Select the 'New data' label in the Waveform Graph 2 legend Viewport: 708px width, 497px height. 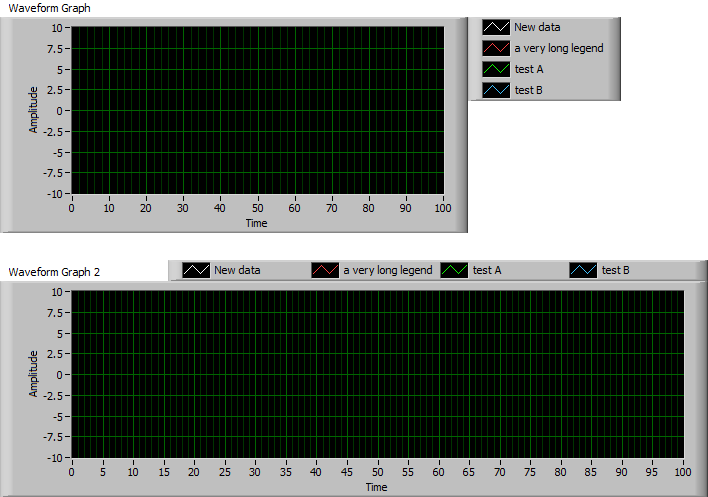(x=237, y=270)
